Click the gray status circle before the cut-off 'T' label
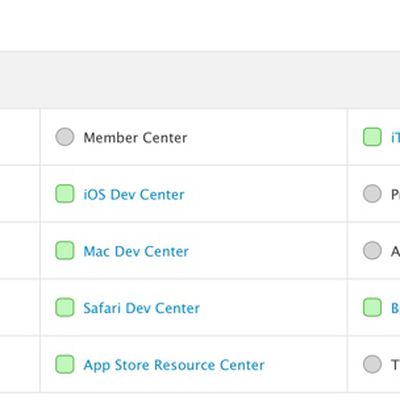This screenshot has height=400, width=400. tap(372, 364)
